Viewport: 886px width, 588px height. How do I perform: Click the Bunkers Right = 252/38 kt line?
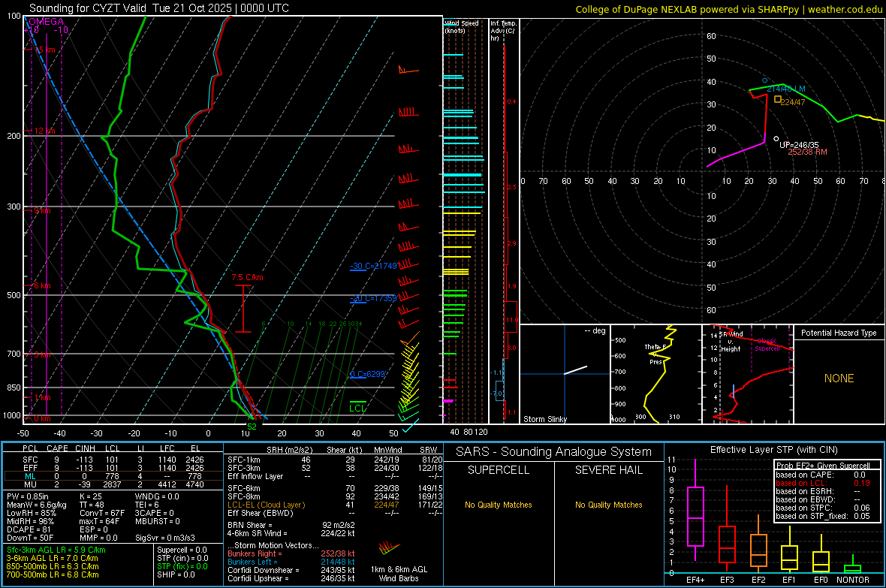tap(291, 553)
